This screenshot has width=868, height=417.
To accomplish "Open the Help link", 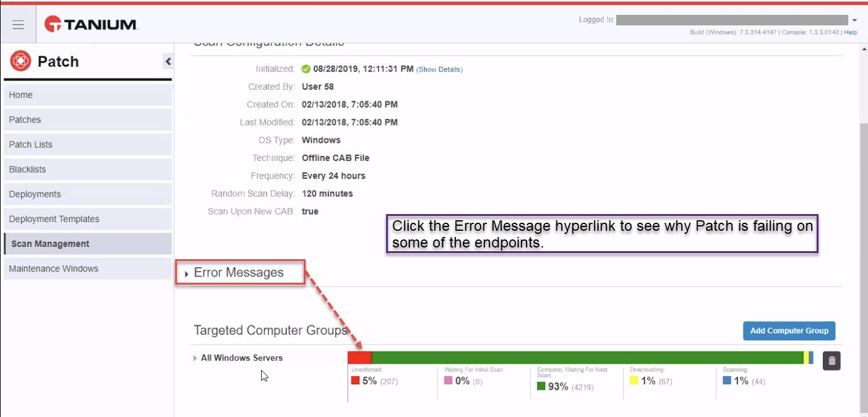I will tap(851, 32).
